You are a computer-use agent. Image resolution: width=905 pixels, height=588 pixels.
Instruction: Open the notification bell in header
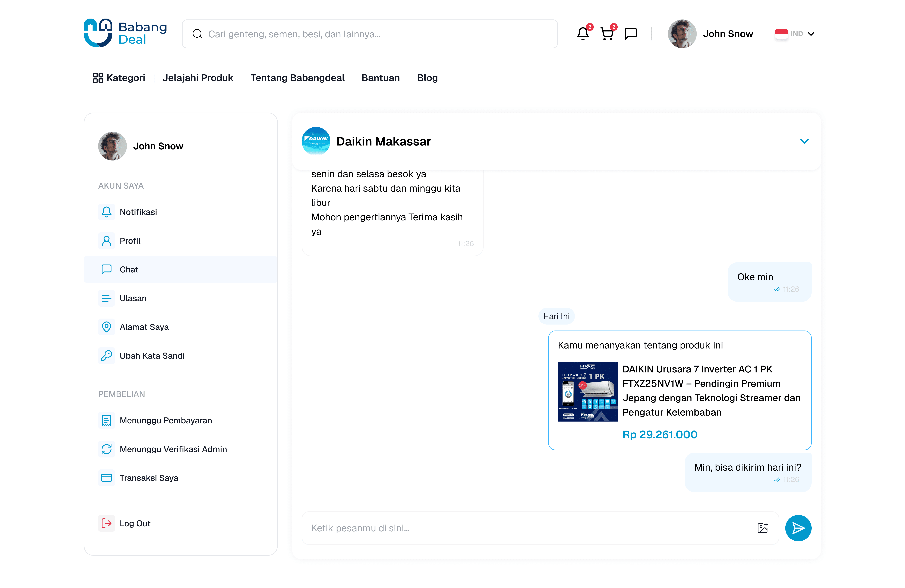click(582, 34)
